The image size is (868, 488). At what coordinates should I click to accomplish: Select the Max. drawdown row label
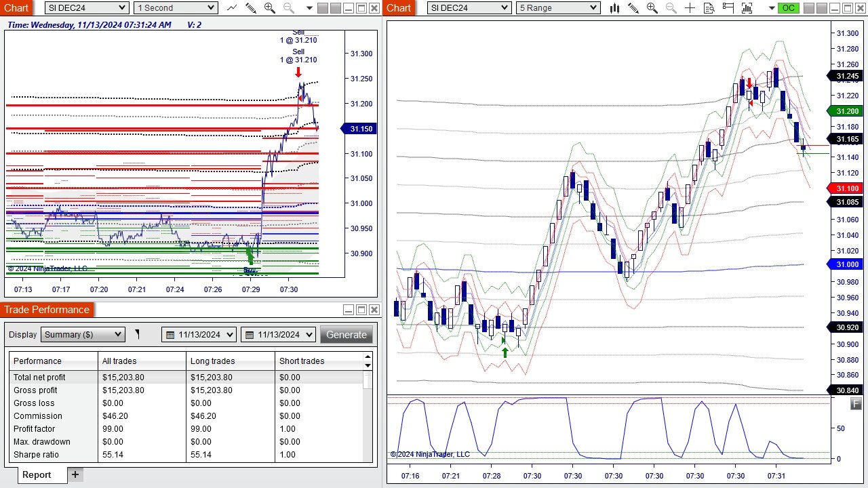pyautogui.click(x=41, y=442)
